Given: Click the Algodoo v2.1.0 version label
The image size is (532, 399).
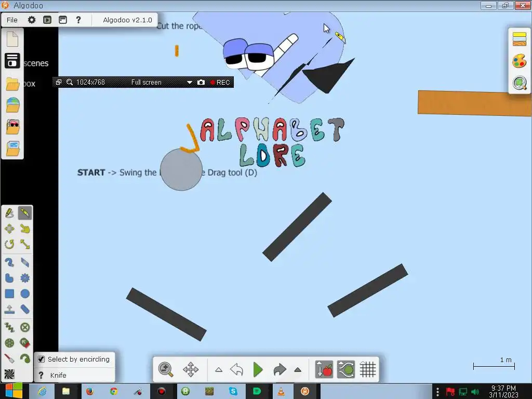Looking at the screenshot, I should click(x=127, y=20).
